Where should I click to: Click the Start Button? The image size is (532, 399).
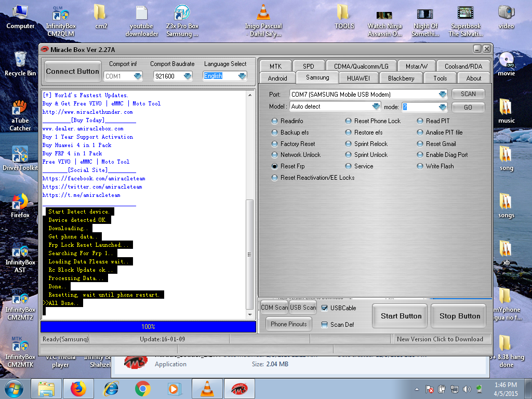click(x=401, y=316)
